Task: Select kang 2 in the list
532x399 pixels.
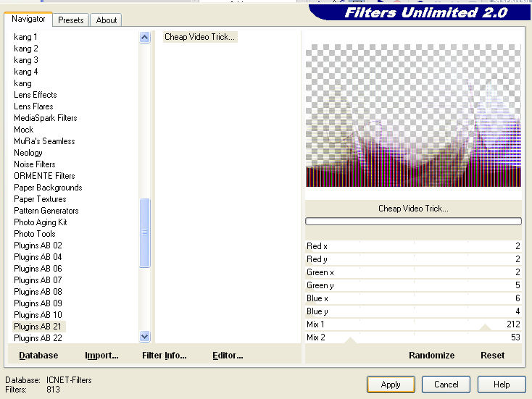Action: click(x=26, y=49)
